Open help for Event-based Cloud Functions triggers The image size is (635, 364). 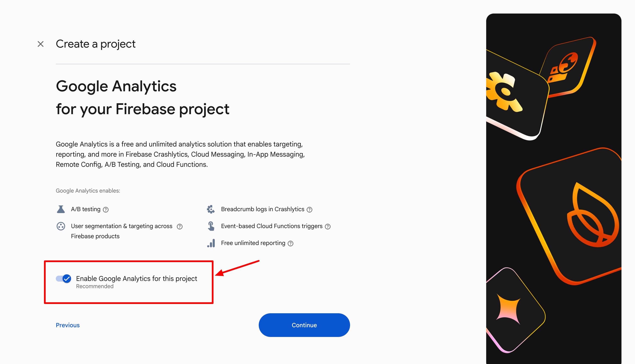coord(328,227)
